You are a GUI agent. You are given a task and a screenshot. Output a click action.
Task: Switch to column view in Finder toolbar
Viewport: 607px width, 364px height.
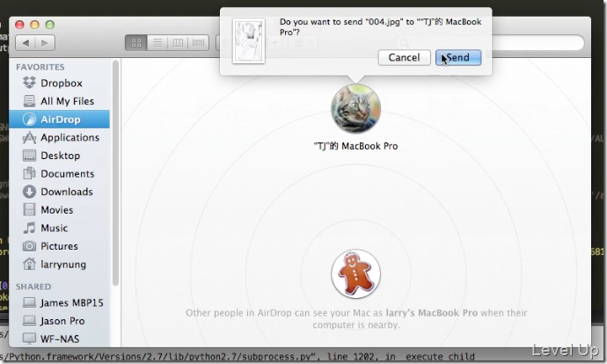[x=178, y=42]
